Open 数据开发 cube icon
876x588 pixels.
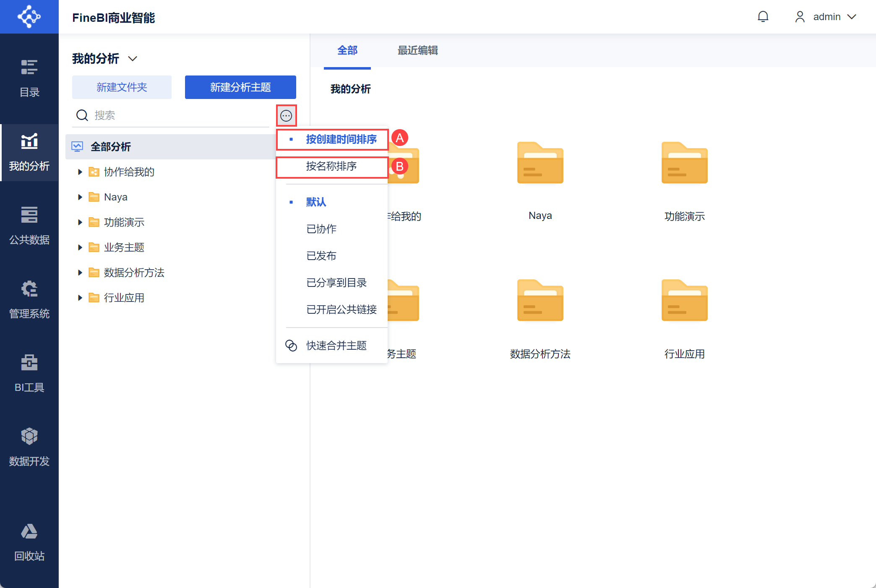(x=29, y=447)
